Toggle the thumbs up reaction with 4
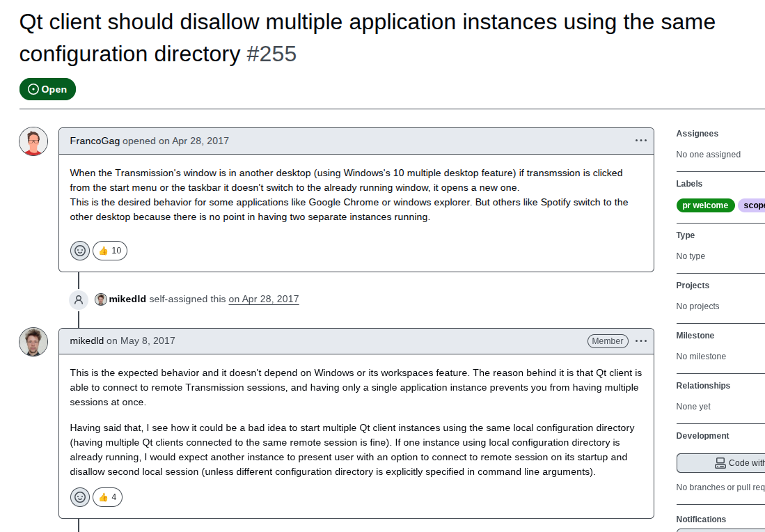This screenshot has width=765, height=532. tap(107, 497)
